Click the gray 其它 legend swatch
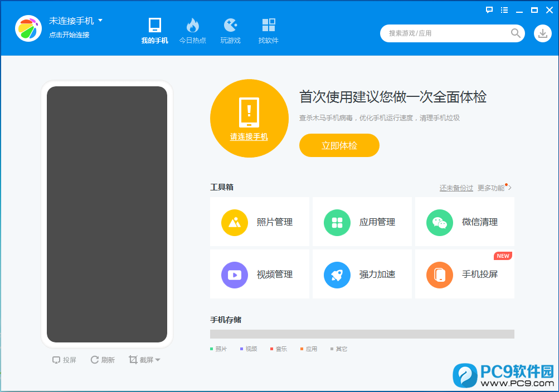The width and height of the screenshot is (559, 392). (x=332, y=349)
